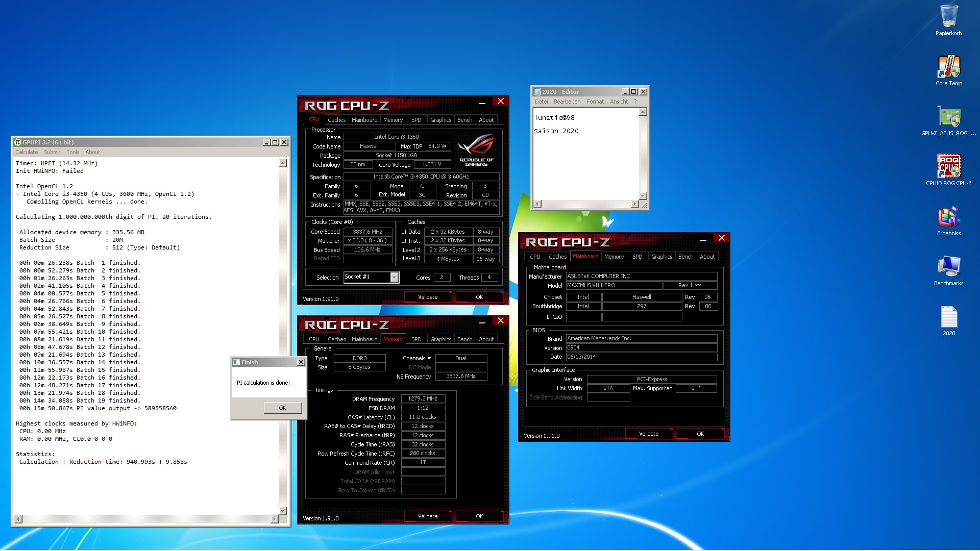980x551 pixels.
Task: Open the Ansicht menu in Editor
Action: 619,102
